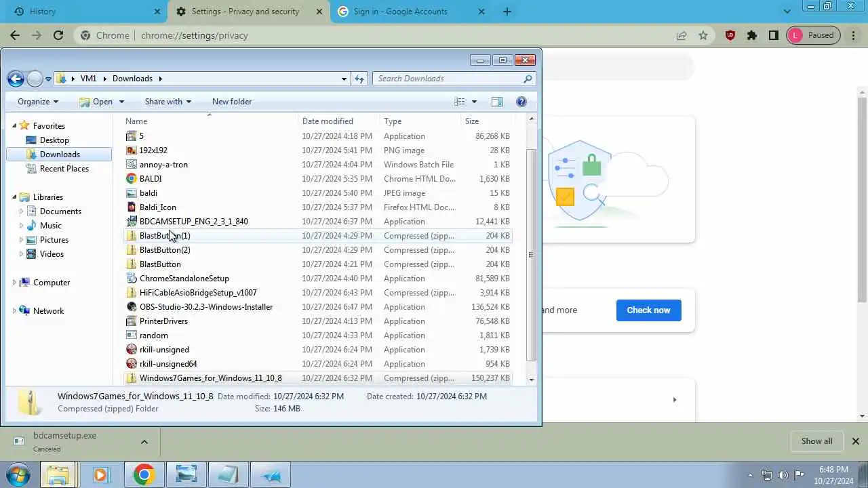Viewport: 868px width, 488px height.
Task: Select the Baldi_Icon Firefox document icon
Action: [x=132, y=207]
